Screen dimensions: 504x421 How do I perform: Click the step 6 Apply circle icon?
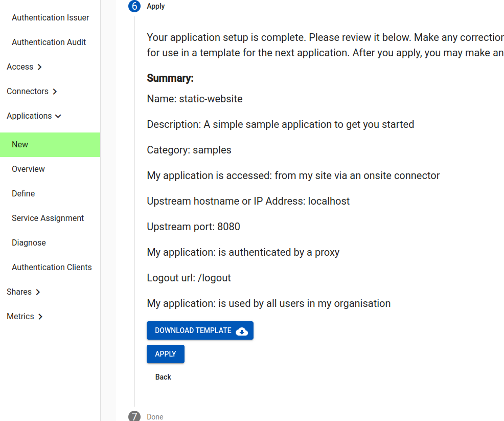134,6
